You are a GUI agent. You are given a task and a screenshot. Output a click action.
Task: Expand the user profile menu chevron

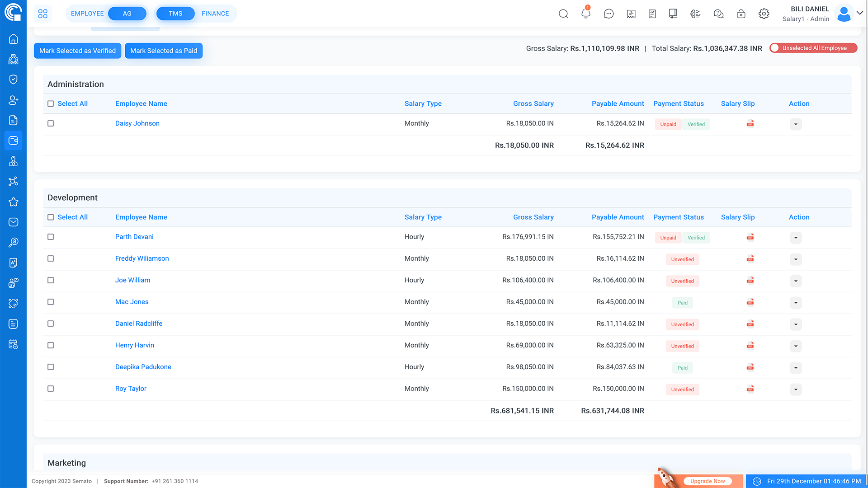click(860, 13)
